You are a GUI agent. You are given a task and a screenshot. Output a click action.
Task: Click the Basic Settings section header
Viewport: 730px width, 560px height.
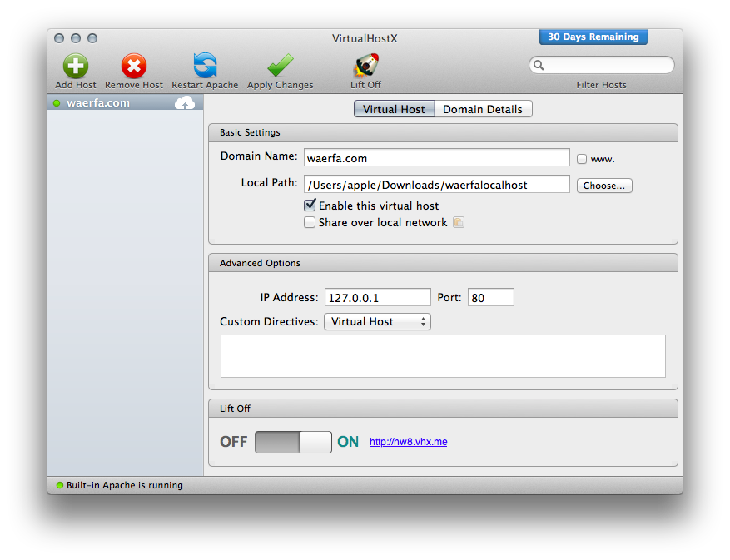tap(443, 132)
